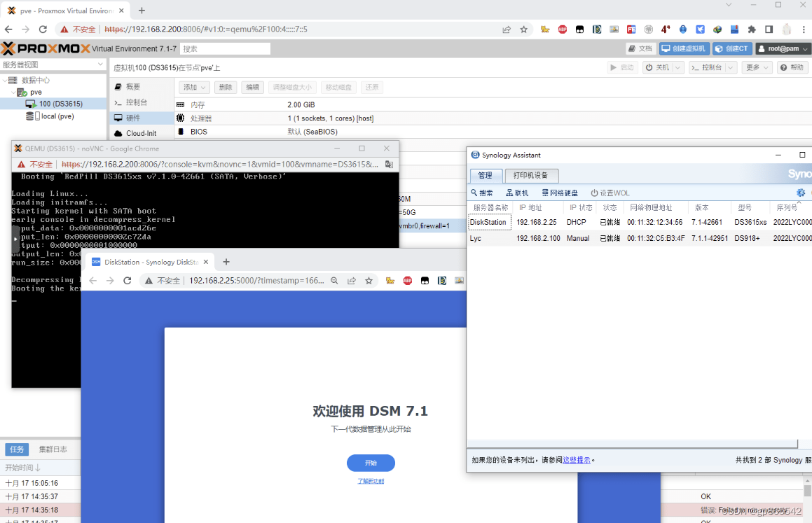Expand the noVNC side control panel handle
812x523 pixels.
click(x=15, y=239)
